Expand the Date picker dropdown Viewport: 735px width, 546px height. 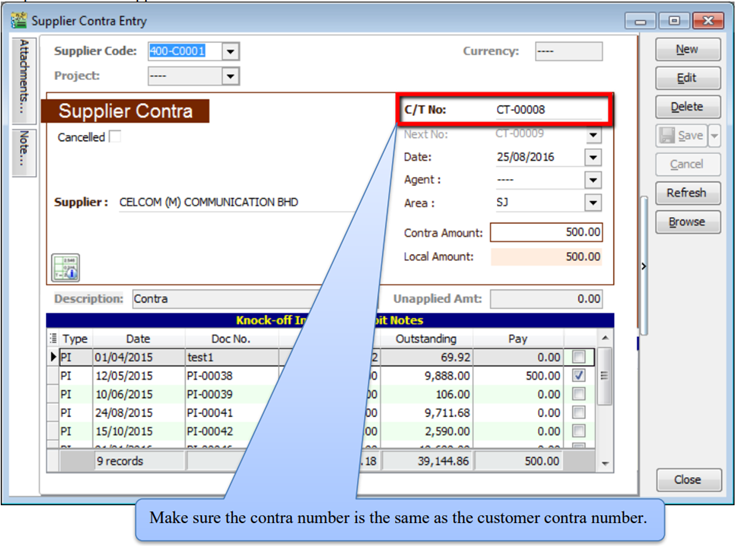(x=593, y=158)
